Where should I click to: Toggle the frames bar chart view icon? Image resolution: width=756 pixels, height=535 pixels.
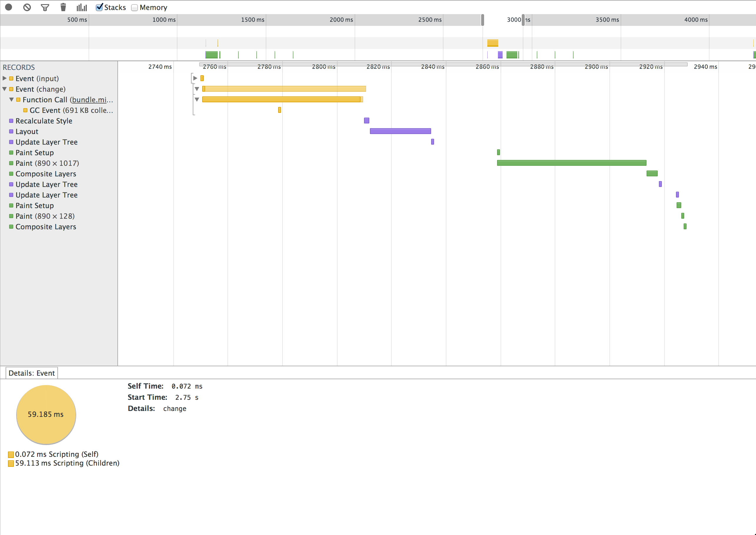[x=82, y=7]
